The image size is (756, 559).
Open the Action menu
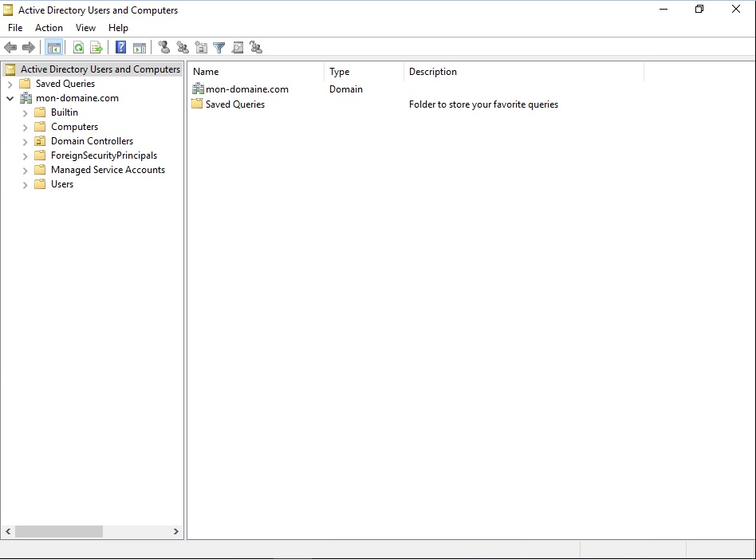[x=49, y=27]
